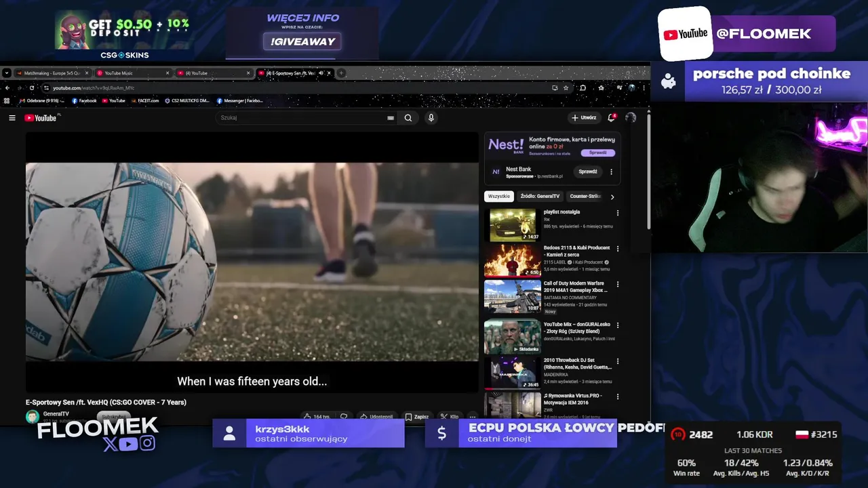This screenshot has width=868, height=488.
Task: Select the Źródło: GeneralTV filter chip
Action: [x=540, y=197]
